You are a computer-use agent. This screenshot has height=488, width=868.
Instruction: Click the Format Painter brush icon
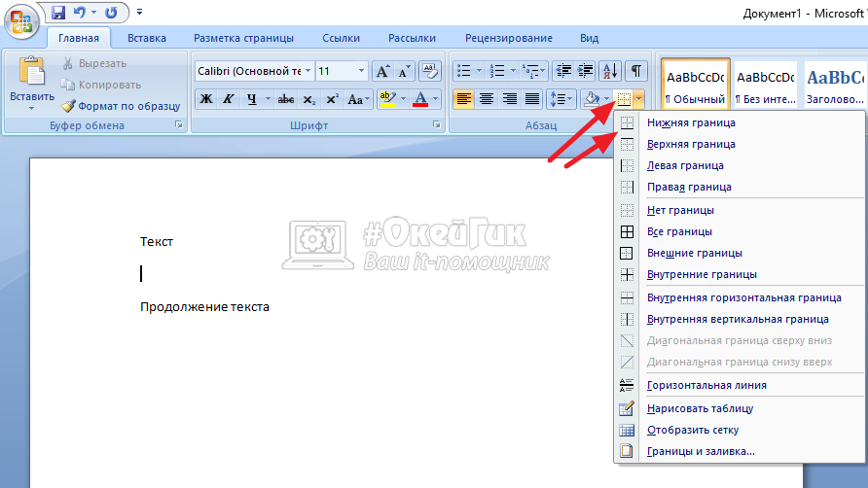(x=68, y=106)
